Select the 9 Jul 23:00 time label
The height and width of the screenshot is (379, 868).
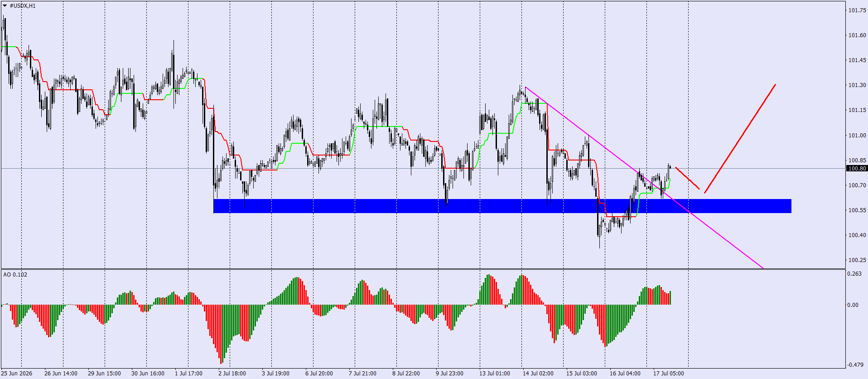tap(449, 374)
